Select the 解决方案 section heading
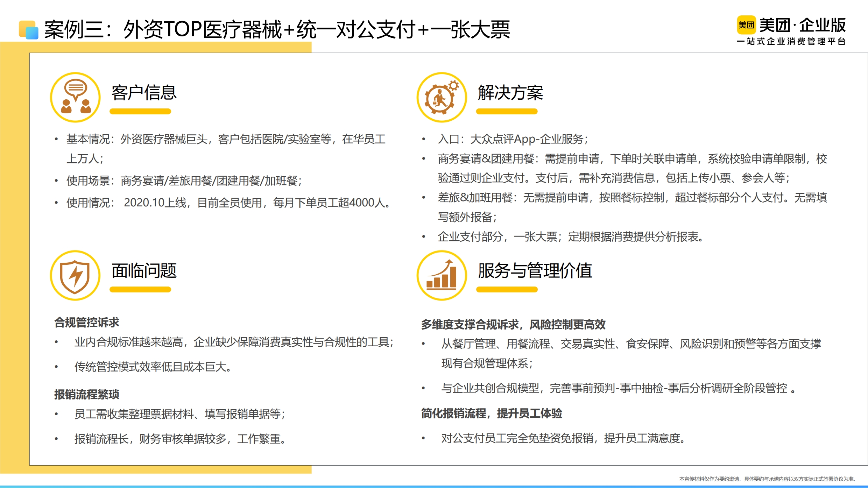Image resolution: width=868 pixels, height=488 pixels. pos(510,93)
